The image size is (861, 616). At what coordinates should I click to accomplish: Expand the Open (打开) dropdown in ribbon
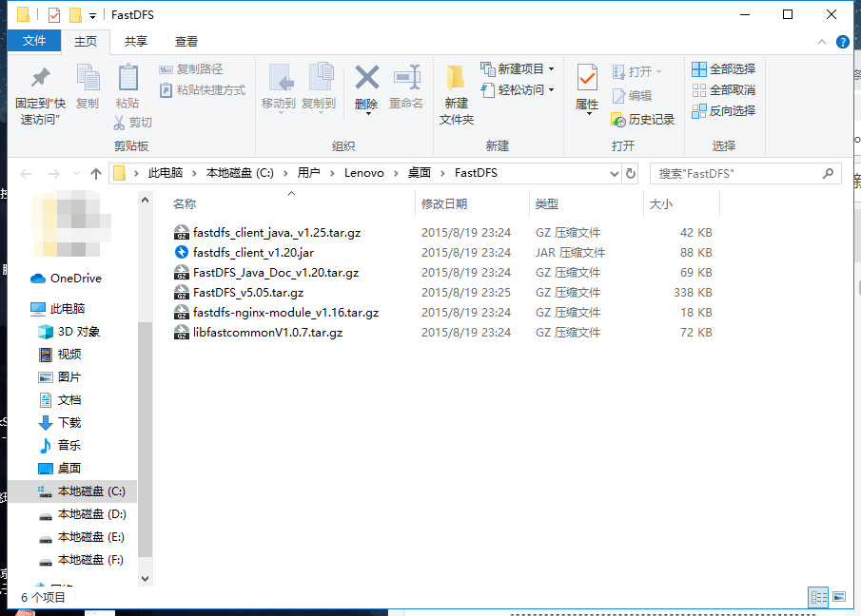pyautogui.click(x=659, y=72)
